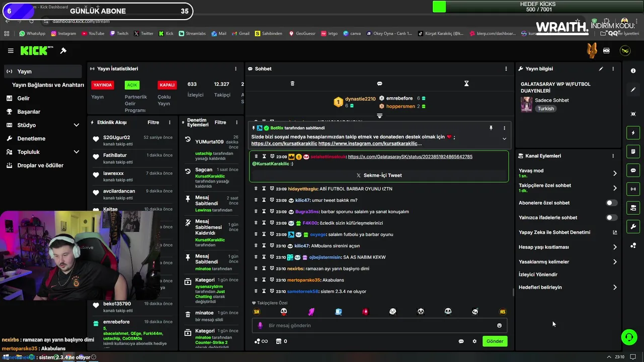
Task: Click the lightning bolt icon in right sidebar
Action: 633,133
